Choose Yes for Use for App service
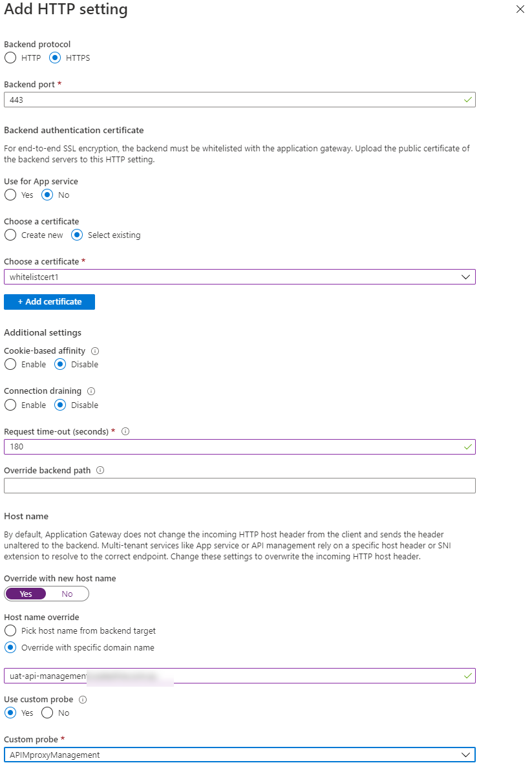 pos(10,195)
